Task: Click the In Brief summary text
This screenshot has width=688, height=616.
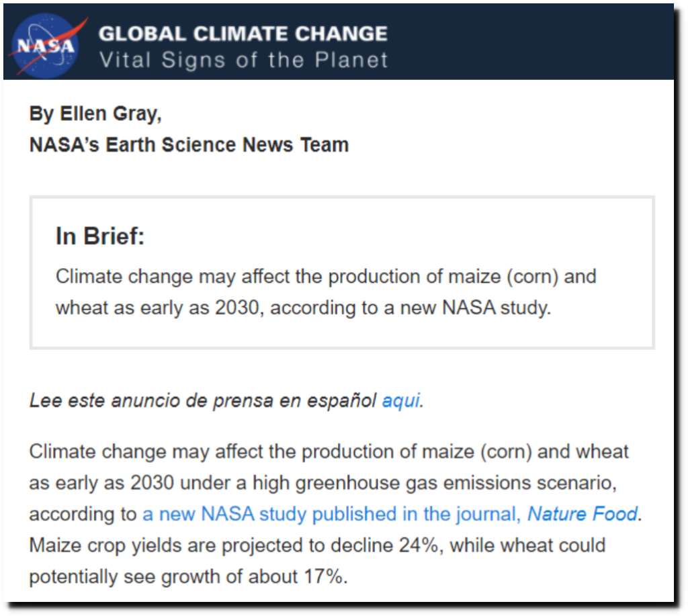Action: [326, 292]
